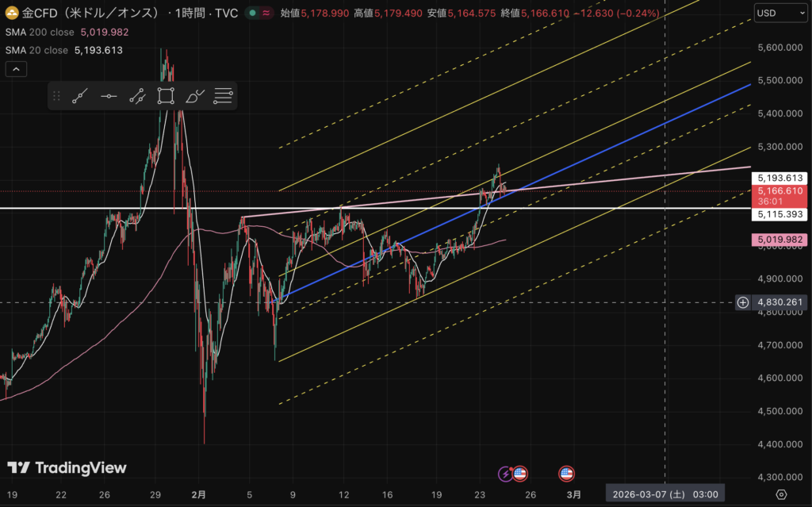The height and width of the screenshot is (507, 812).
Task: Choose the parallel channel tool
Action: coord(137,97)
